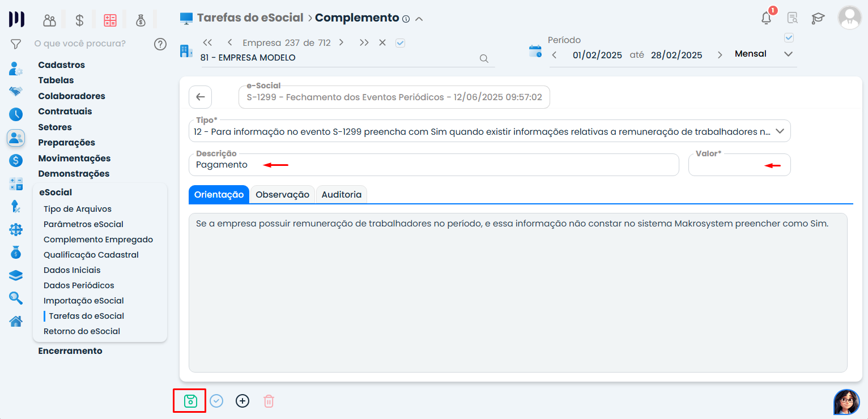Click the money bag icon in top bar

[x=141, y=20]
